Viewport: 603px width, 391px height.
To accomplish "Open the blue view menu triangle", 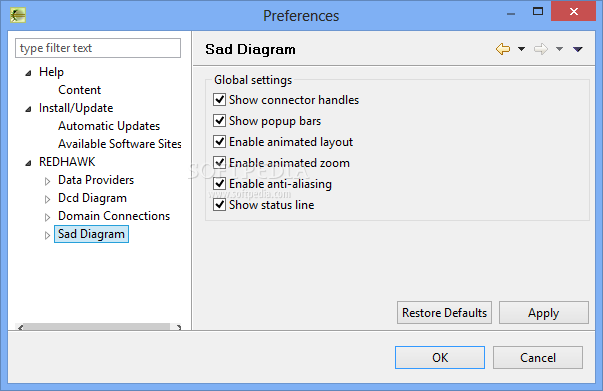I will coord(578,49).
